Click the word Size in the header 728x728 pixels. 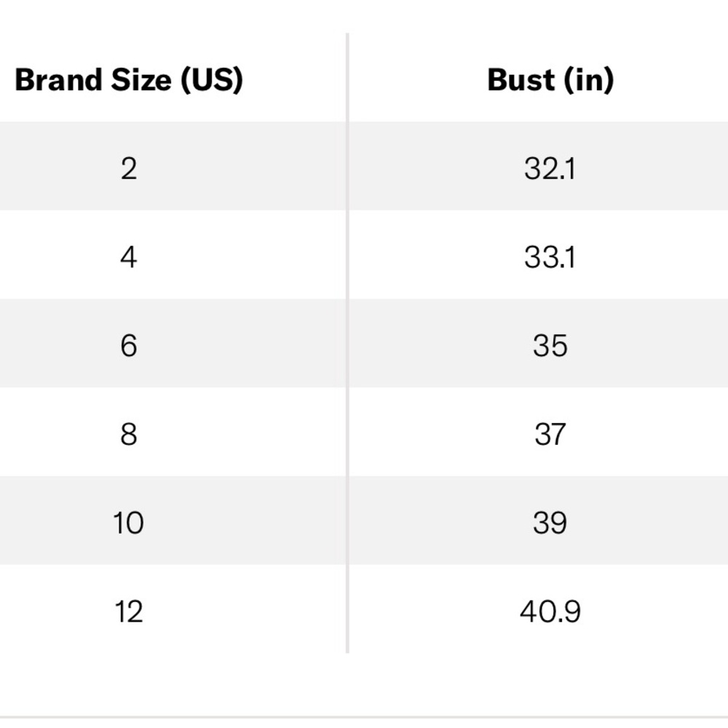point(141,80)
